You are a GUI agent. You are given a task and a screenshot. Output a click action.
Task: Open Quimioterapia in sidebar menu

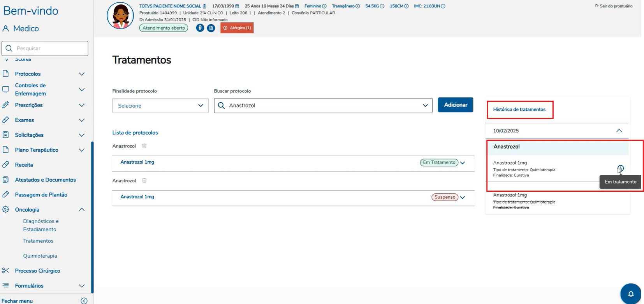tap(40, 256)
